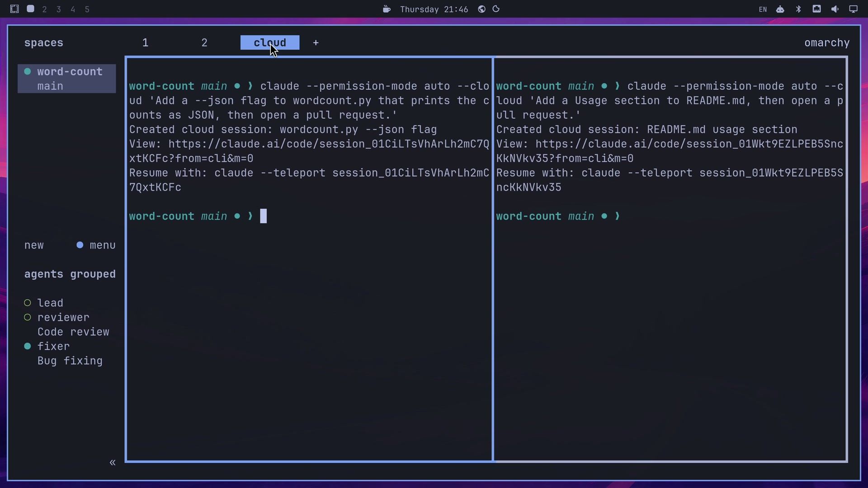Focus the left terminal prompt cursor

point(264,216)
